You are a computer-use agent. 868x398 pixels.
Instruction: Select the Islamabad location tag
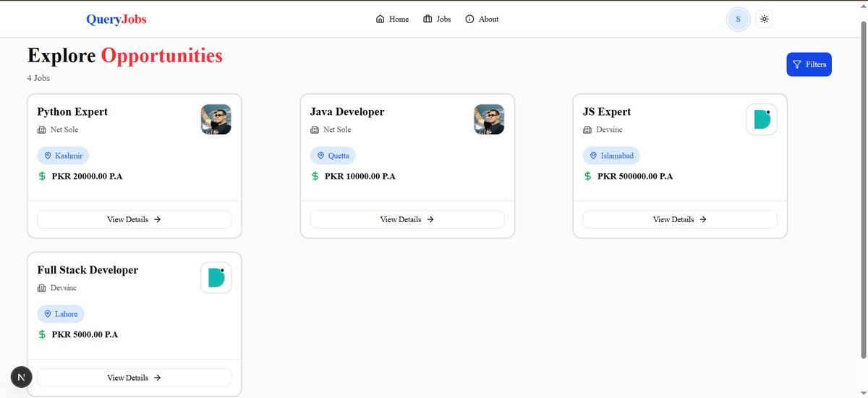click(611, 156)
